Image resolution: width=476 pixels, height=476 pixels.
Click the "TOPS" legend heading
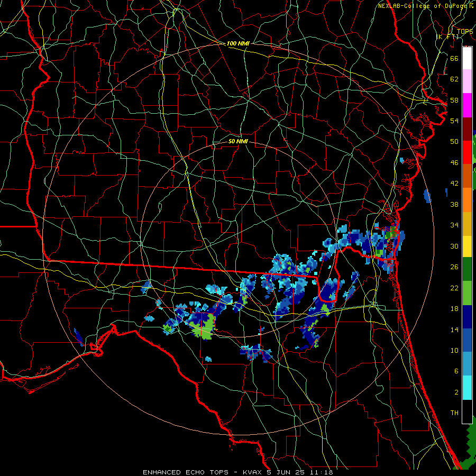[465, 31]
